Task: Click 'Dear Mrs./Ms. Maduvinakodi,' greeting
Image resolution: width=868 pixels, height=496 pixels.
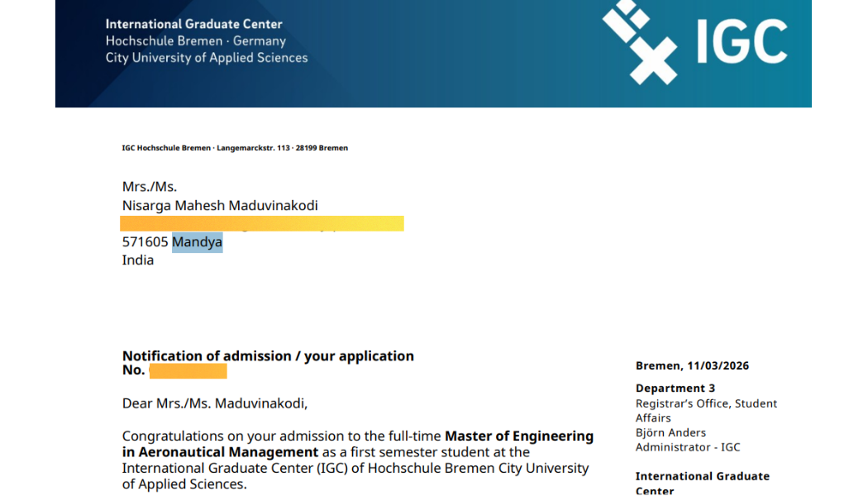Action: click(x=215, y=403)
